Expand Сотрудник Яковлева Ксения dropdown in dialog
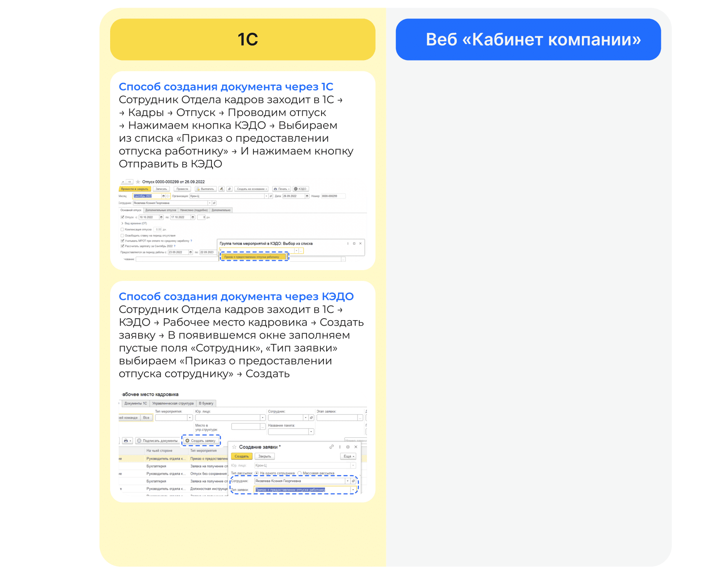704x588 pixels. click(347, 481)
